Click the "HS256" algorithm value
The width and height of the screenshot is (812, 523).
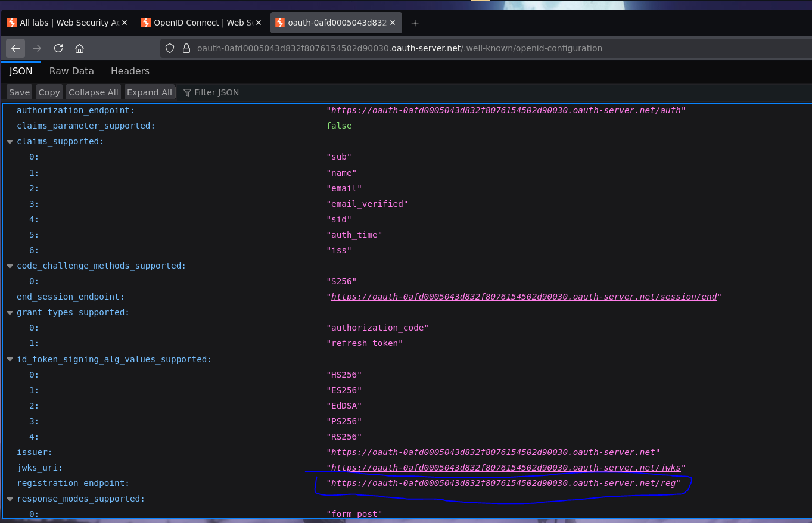coord(344,375)
